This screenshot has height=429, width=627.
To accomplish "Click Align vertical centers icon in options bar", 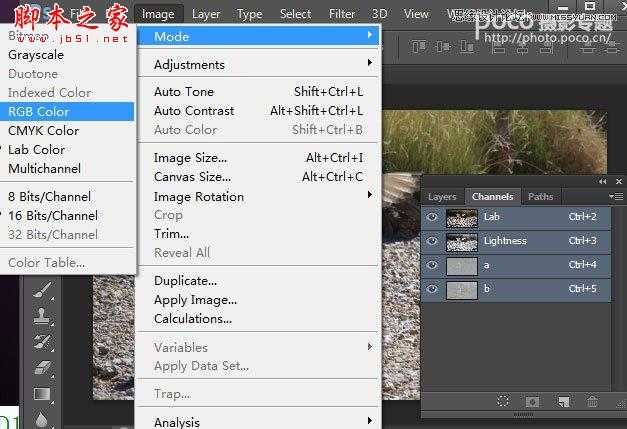I will 443,47.
